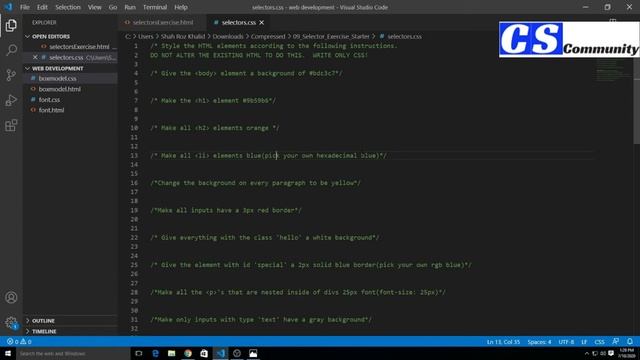Viewport: 640px width, 360px height.
Task: Click Compressed in the breadcrumb path
Action: pyautogui.click(x=268, y=36)
